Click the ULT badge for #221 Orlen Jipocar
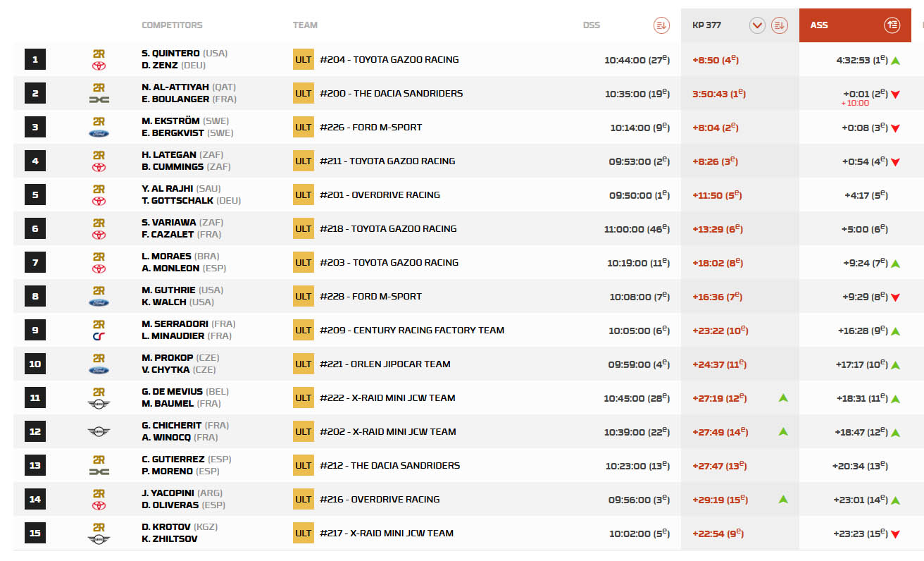This screenshot has width=924, height=561. pyautogui.click(x=304, y=364)
